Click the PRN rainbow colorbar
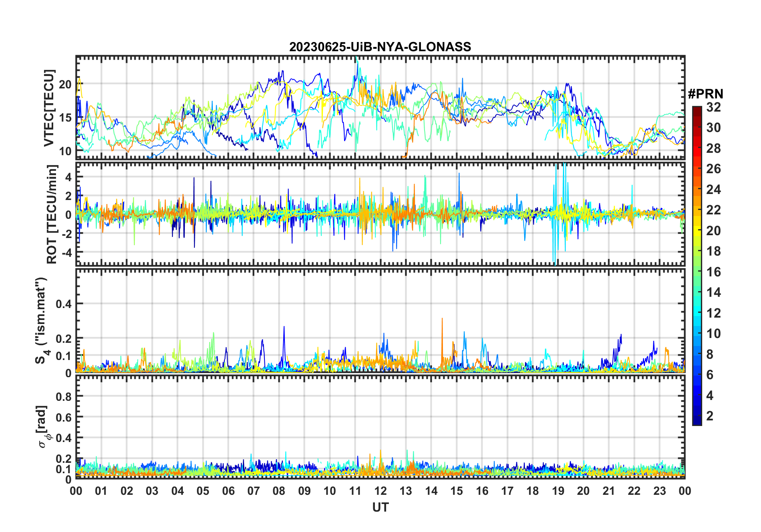This screenshot has height=532, width=761. pos(697,266)
